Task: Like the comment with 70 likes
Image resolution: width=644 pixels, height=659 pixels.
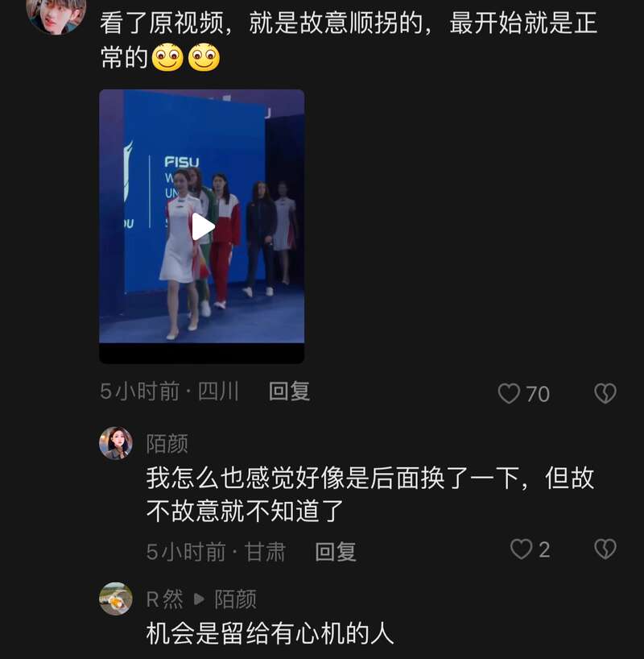Action: (509, 394)
